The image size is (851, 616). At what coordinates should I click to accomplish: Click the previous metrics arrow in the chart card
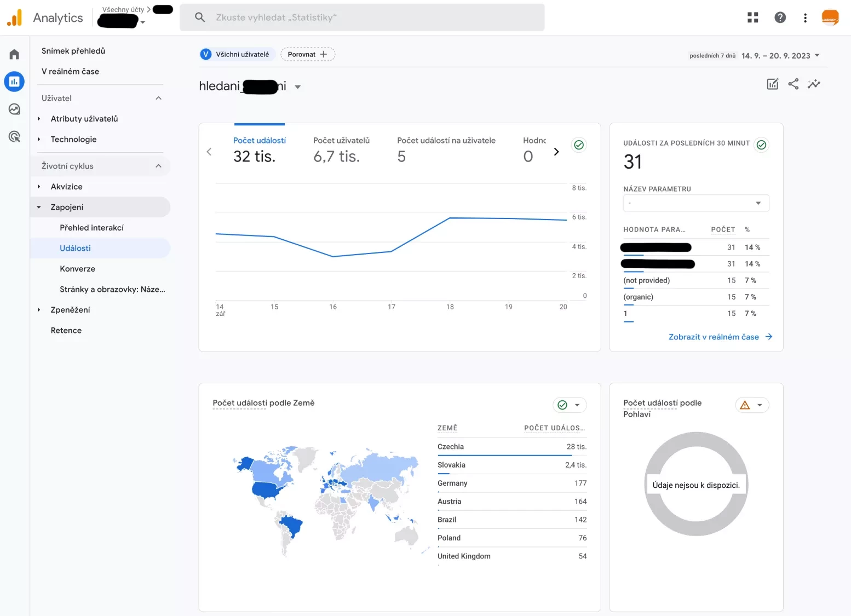point(209,152)
